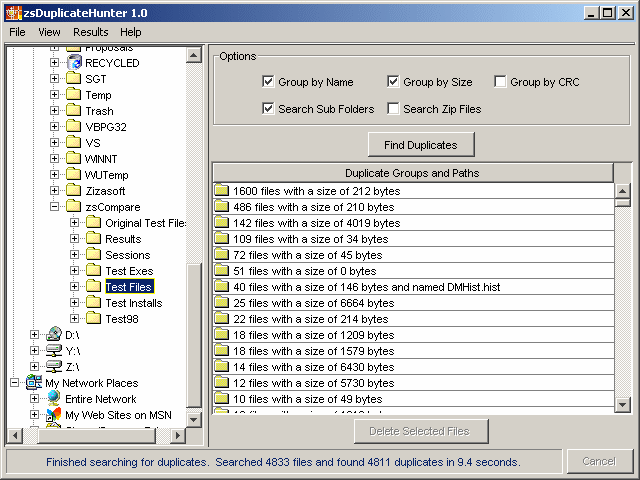The width and height of the screenshot is (640, 480).
Task: Disable the Group by Name checkbox
Action: (x=268, y=82)
